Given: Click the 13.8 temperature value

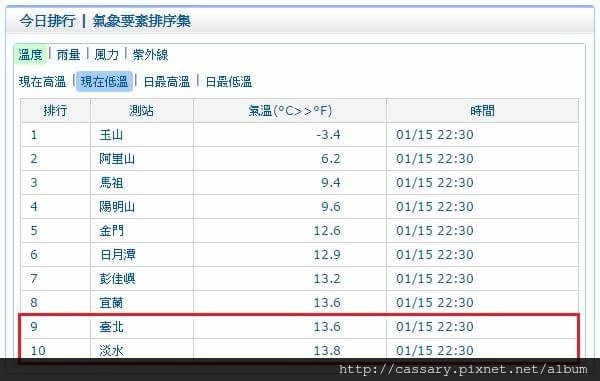Looking at the screenshot, I should point(327,350).
